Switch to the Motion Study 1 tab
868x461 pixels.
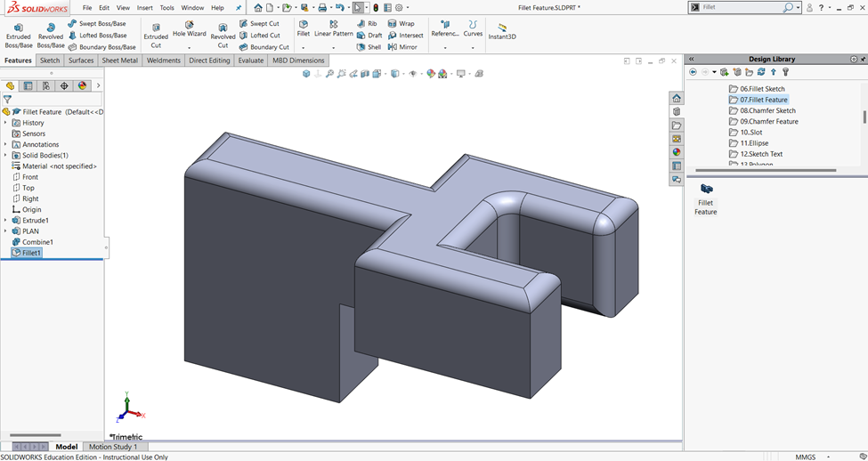112,447
